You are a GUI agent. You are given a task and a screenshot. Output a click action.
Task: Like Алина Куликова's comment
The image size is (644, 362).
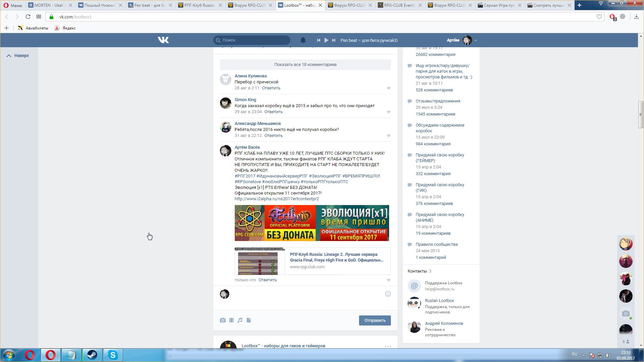tap(389, 88)
